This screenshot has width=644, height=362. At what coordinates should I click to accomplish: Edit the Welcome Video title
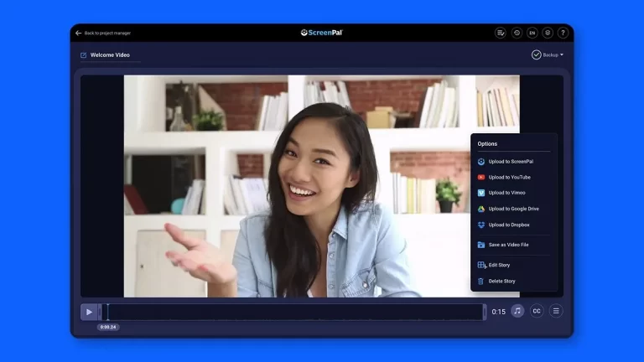[110, 55]
